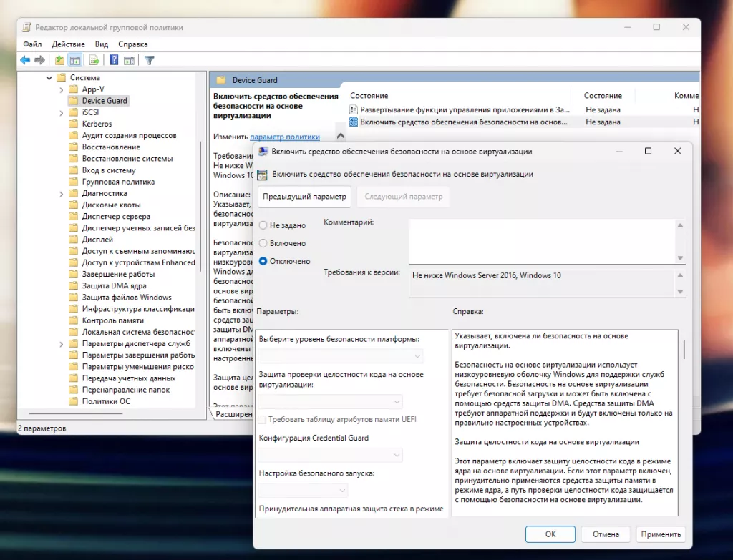Click the blue Help icon in the toolbar

tap(114, 60)
